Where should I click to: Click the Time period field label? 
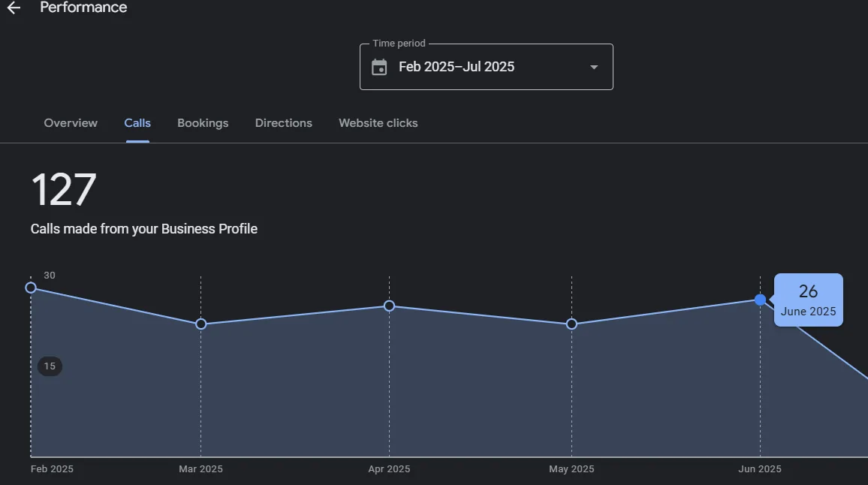(399, 44)
